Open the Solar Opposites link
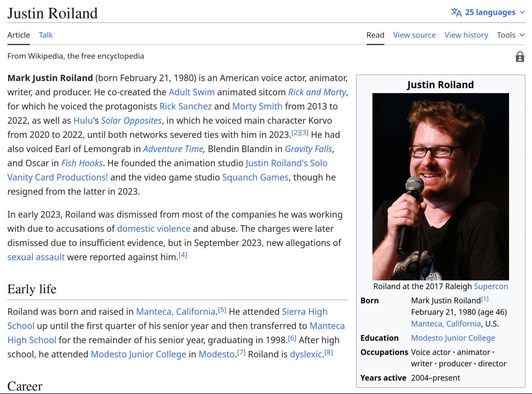Image resolution: width=532 pixels, height=394 pixels. tap(131, 120)
